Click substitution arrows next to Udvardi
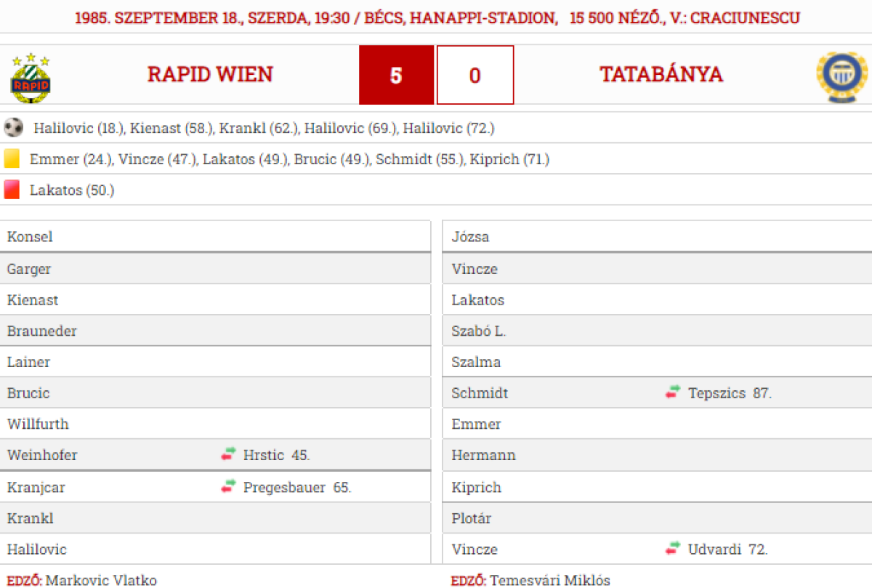 (673, 549)
